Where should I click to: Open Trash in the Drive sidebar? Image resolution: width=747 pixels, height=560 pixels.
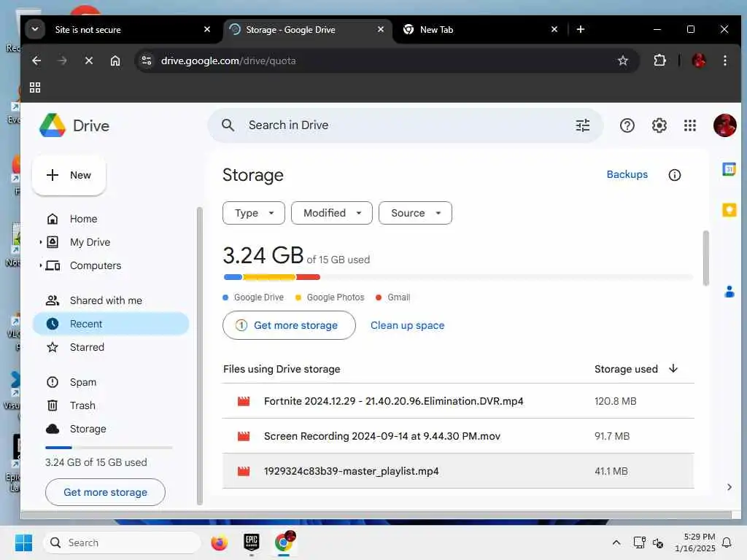coord(111,405)
